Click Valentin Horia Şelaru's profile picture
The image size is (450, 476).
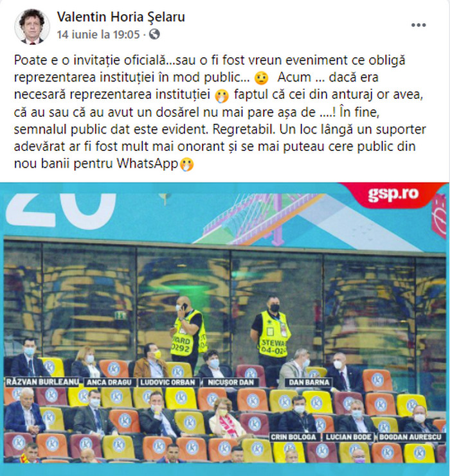point(32,27)
